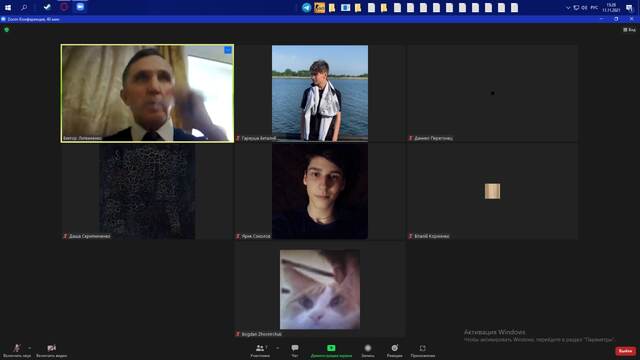Open Windows notification center icon

(x=629, y=8)
